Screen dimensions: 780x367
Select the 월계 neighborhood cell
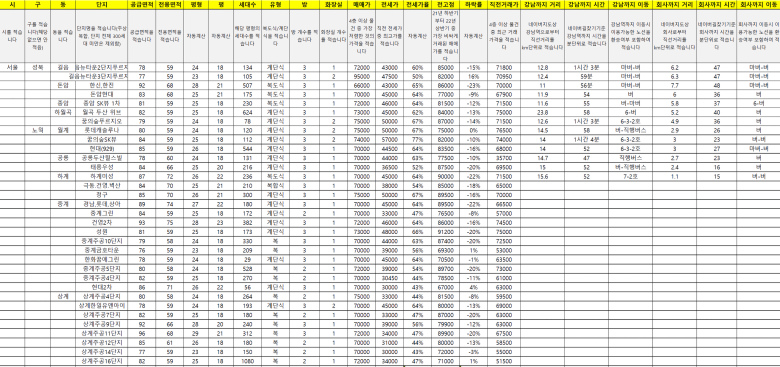(x=63, y=130)
